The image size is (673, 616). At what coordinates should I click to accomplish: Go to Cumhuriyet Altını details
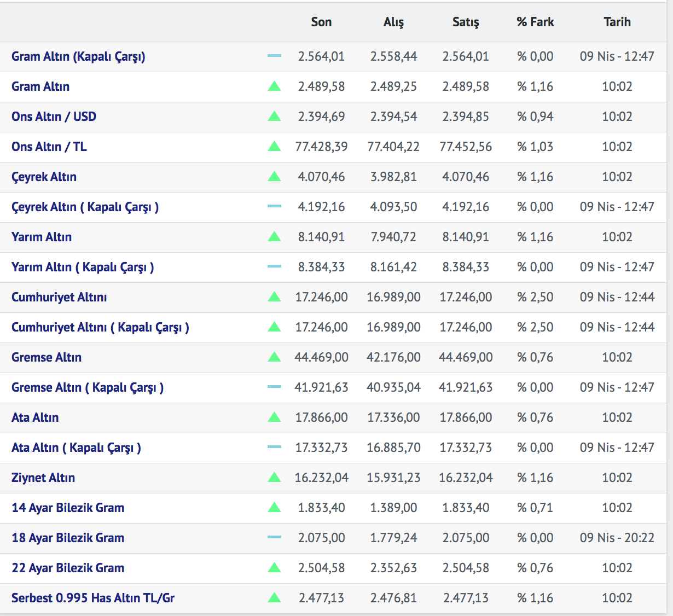[59, 297]
